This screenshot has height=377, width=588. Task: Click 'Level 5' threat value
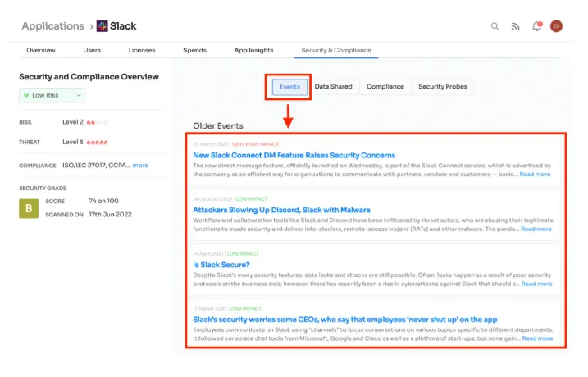click(x=73, y=142)
